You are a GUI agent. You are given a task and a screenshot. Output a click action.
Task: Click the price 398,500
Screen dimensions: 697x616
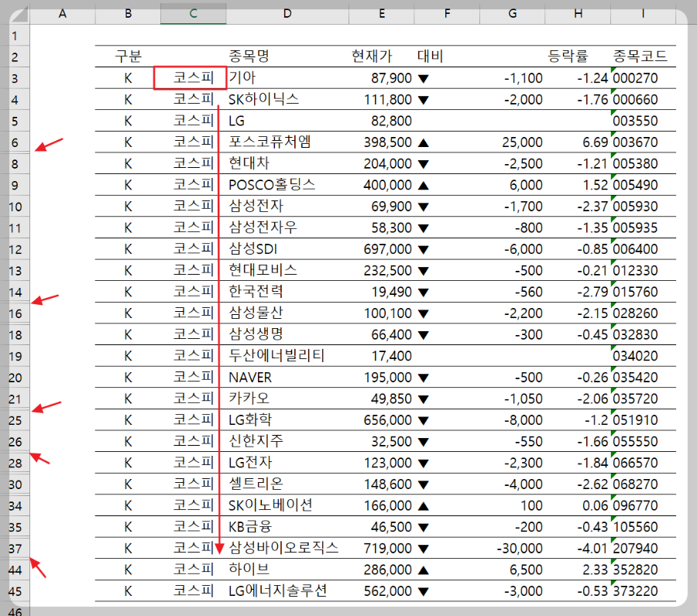(x=388, y=142)
